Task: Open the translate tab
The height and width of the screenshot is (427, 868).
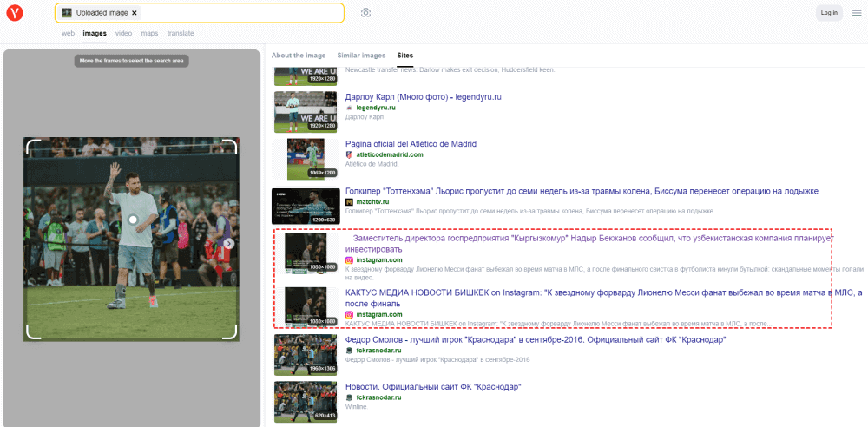Action: click(181, 33)
